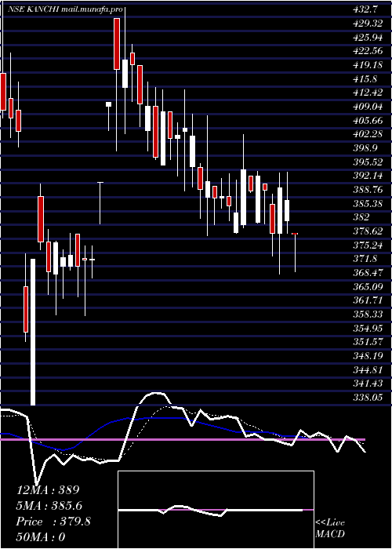Click the 415.8 price axis label
The height and width of the screenshot is (549, 392).
(365, 78)
